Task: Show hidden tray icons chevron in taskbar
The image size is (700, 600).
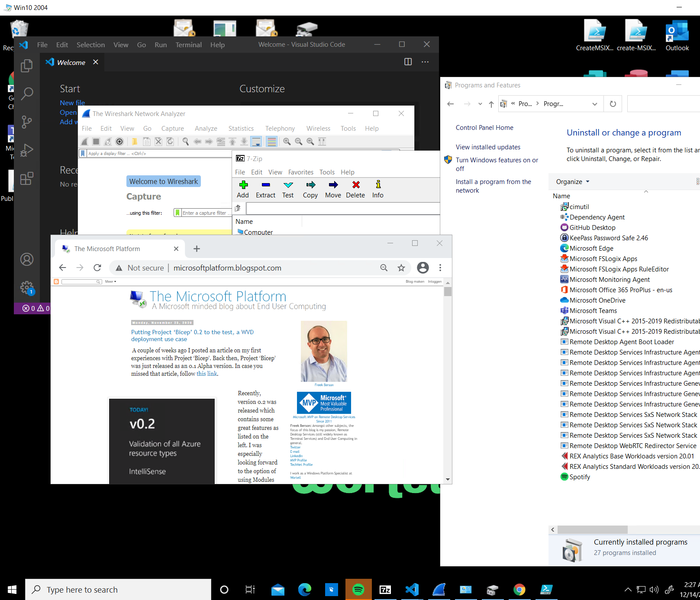Action: pyautogui.click(x=628, y=590)
